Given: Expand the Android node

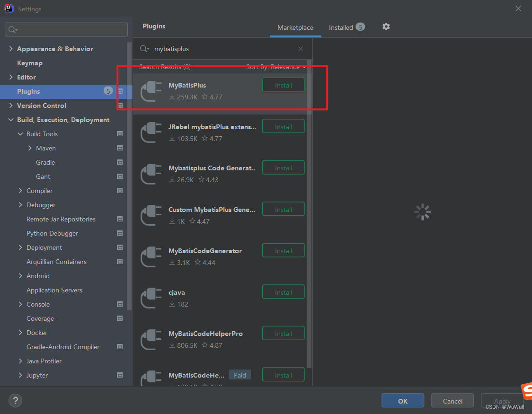Looking at the screenshot, I should (x=20, y=276).
